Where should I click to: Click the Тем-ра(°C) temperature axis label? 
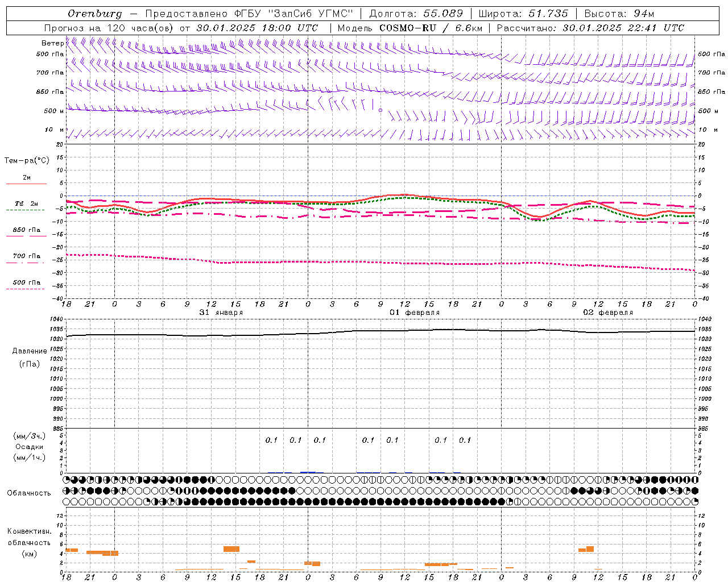pos(27,161)
